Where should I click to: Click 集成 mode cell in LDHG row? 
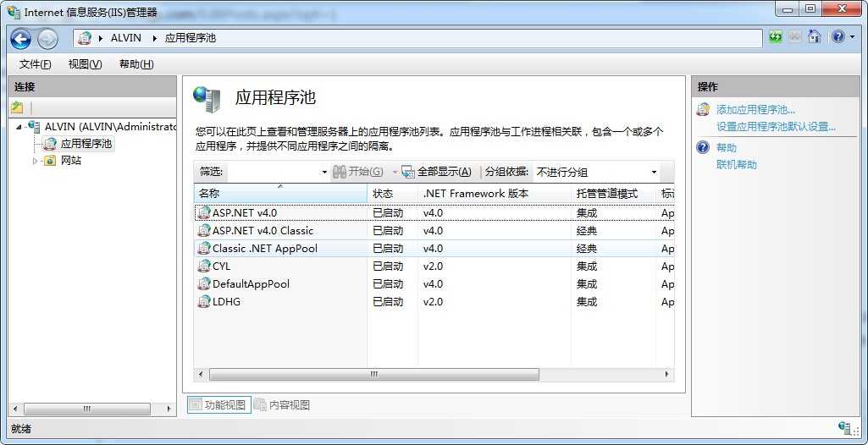click(x=587, y=301)
